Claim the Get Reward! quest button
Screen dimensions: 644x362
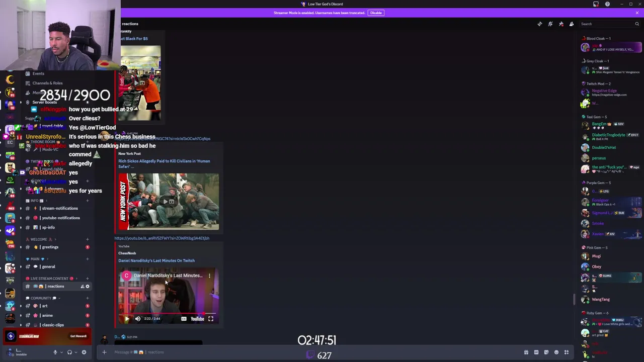[78, 336]
